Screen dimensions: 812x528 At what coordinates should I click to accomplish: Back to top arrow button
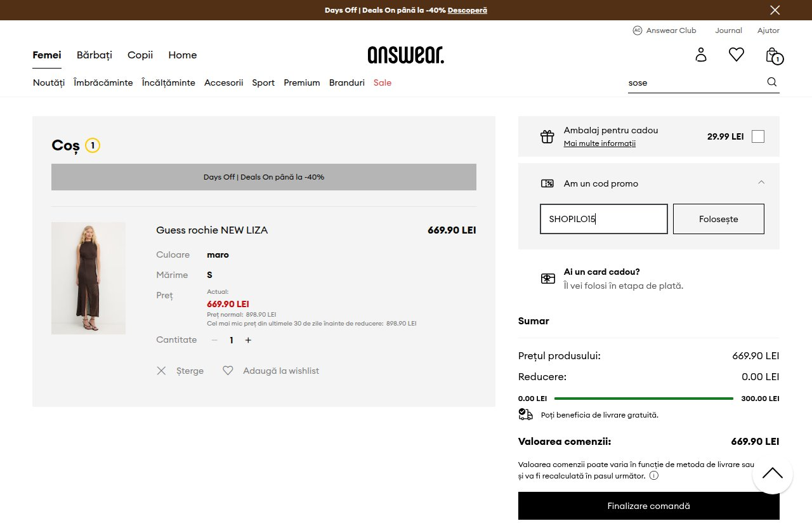pos(773,473)
